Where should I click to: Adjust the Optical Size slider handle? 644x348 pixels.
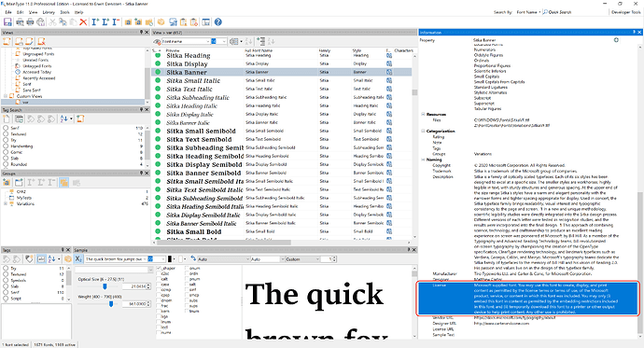[105, 286]
